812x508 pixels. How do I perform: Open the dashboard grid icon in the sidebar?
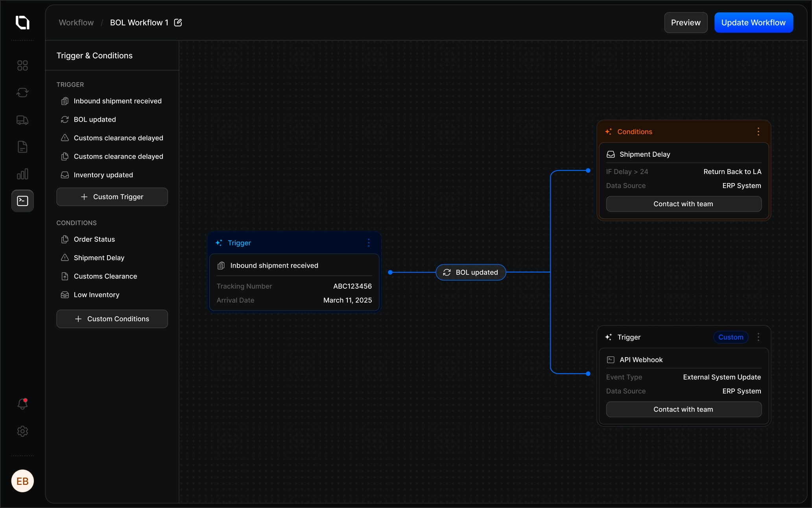click(x=22, y=65)
